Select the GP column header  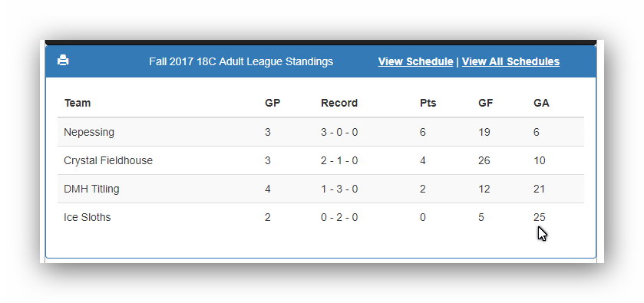pos(272,103)
